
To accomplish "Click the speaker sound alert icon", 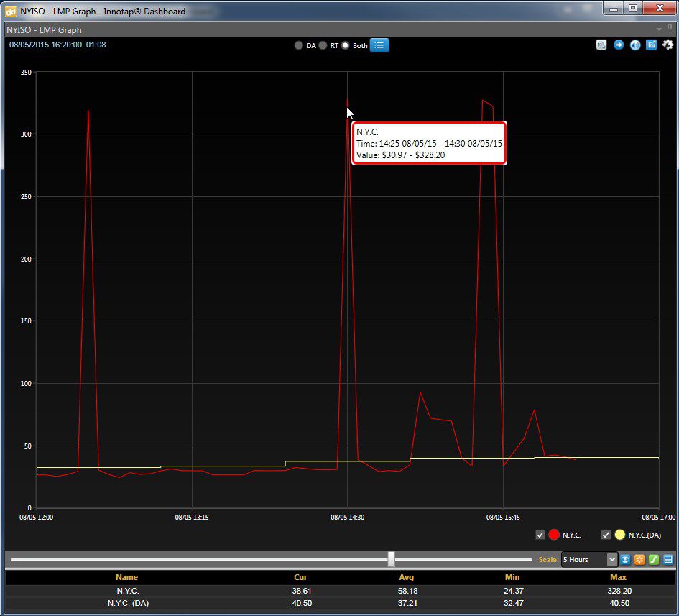I will coord(635,45).
